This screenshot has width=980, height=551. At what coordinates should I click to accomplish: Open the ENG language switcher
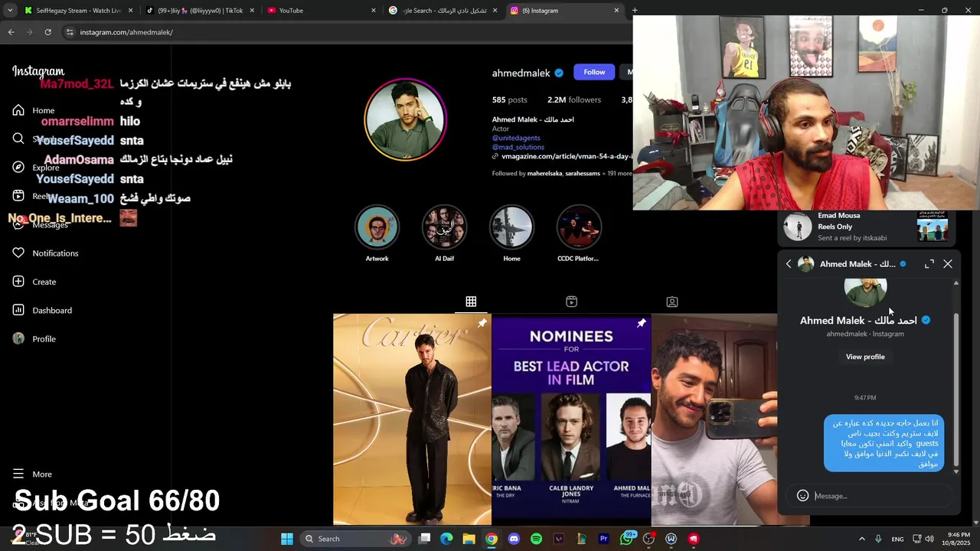pyautogui.click(x=897, y=539)
